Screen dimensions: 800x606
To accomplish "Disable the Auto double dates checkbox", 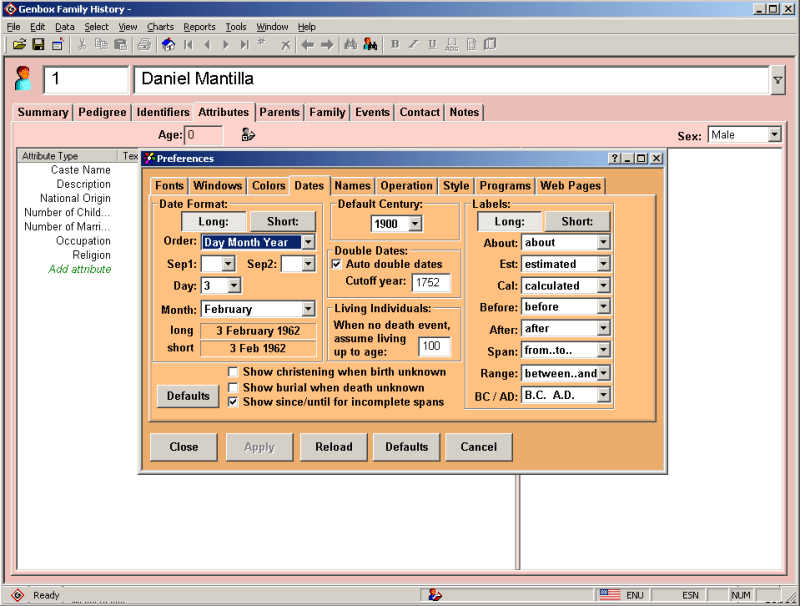I will coord(337,265).
